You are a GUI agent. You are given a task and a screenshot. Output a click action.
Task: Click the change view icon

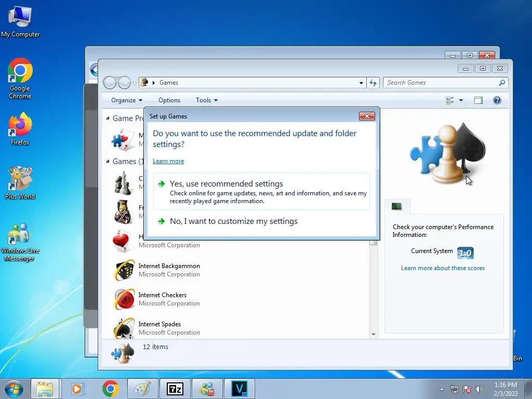450,100
